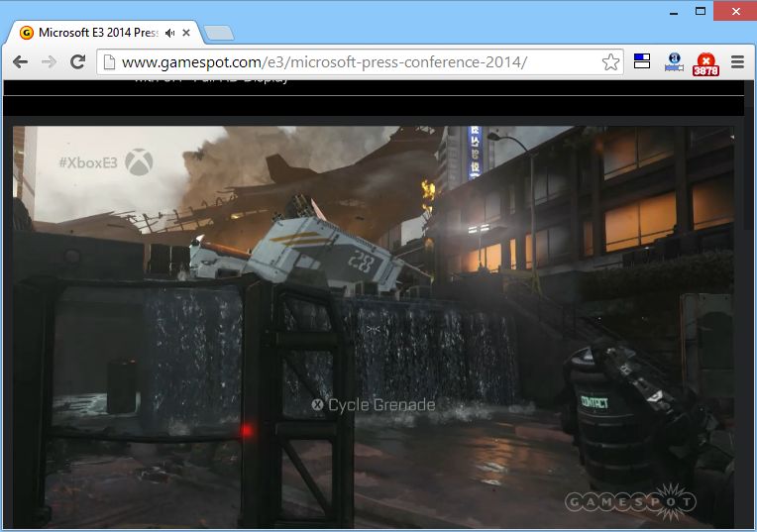Click the video player showing Cycle Grenade
757x532 pixels.
[x=377, y=327]
